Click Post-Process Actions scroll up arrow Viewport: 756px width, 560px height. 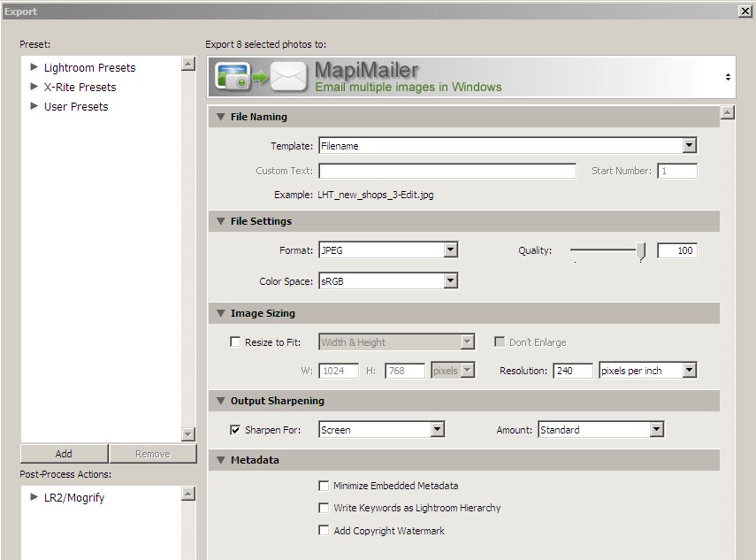click(x=188, y=494)
